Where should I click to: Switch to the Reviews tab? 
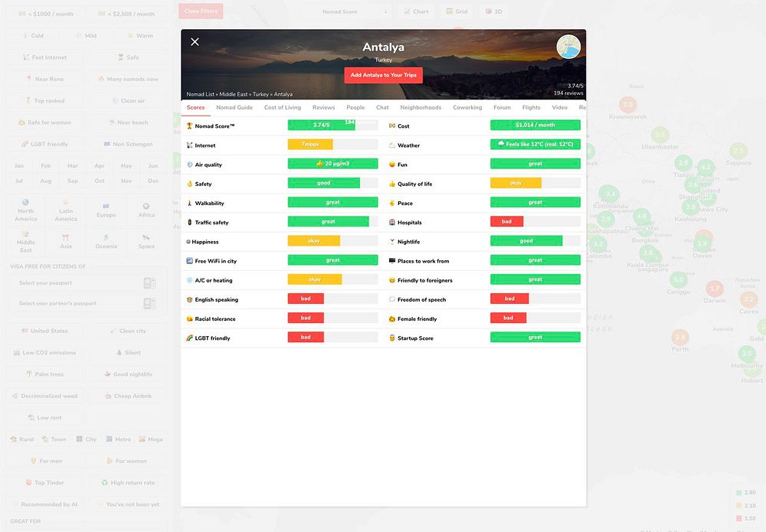point(323,107)
